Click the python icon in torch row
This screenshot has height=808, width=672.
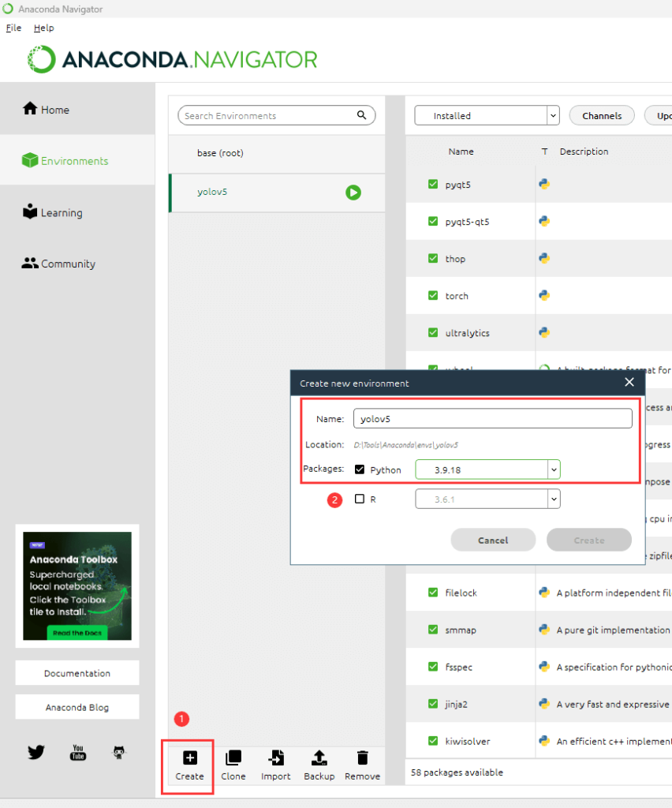click(x=544, y=295)
